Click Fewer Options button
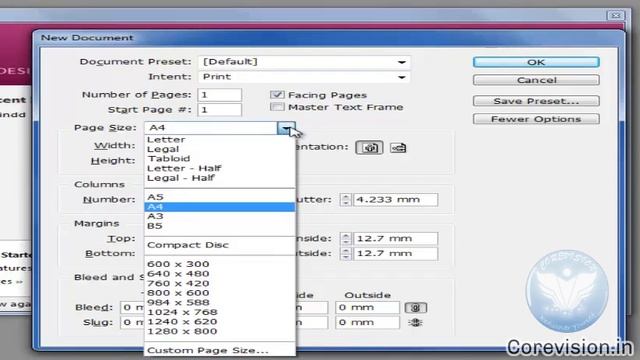640x360 pixels. (536, 119)
